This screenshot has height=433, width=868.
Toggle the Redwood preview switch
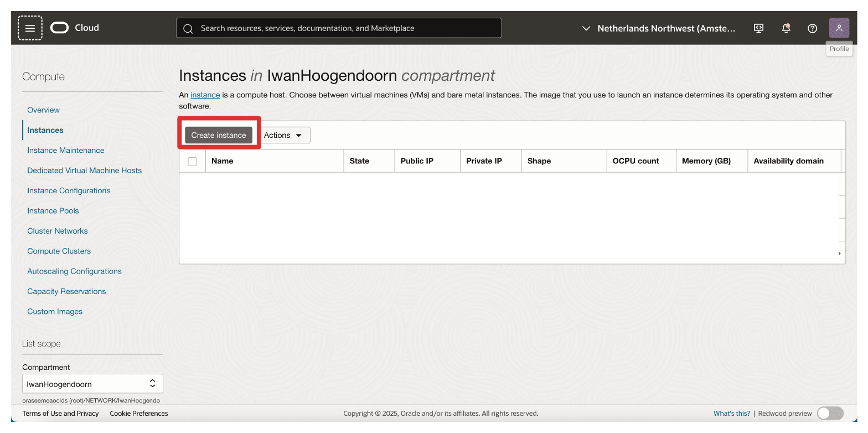click(830, 413)
